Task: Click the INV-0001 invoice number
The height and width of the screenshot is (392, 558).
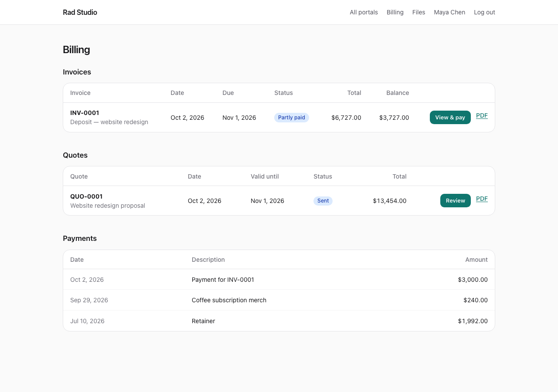Action: 85,113
